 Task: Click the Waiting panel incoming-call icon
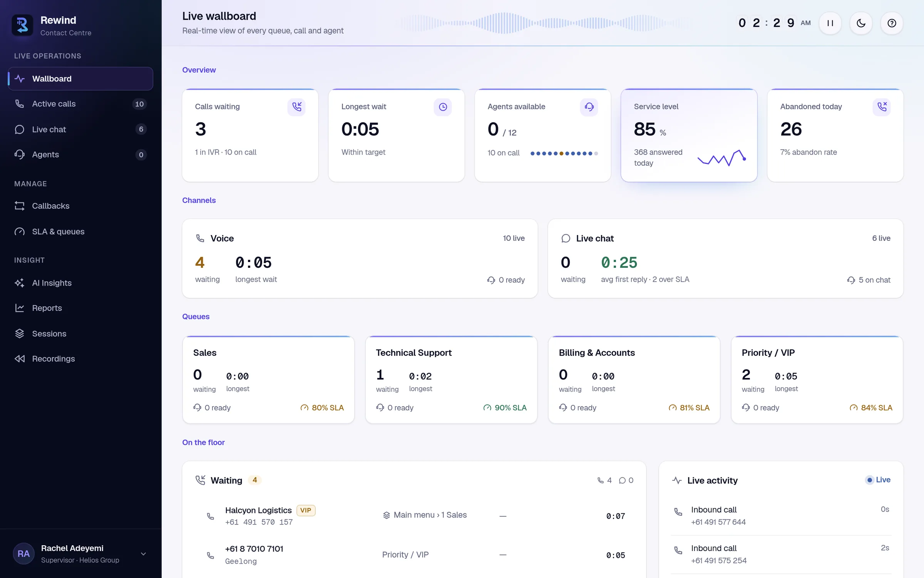(201, 480)
